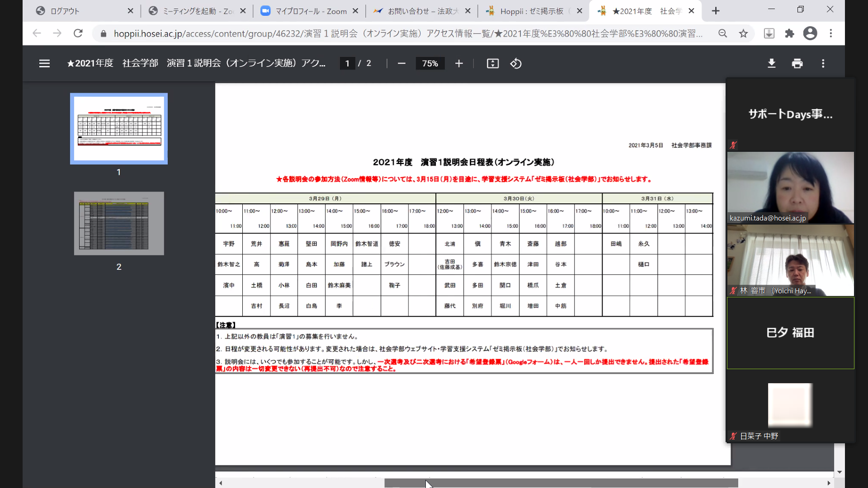This screenshot has height=488, width=868.
Task: Go back to previous page in browser
Action: (x=37, y=33)
